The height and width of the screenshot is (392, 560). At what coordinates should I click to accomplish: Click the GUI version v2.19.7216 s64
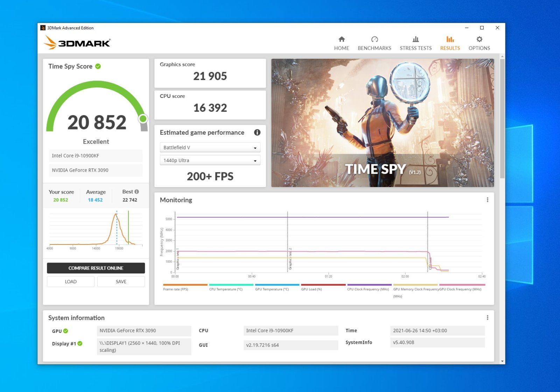pos(291,345)
